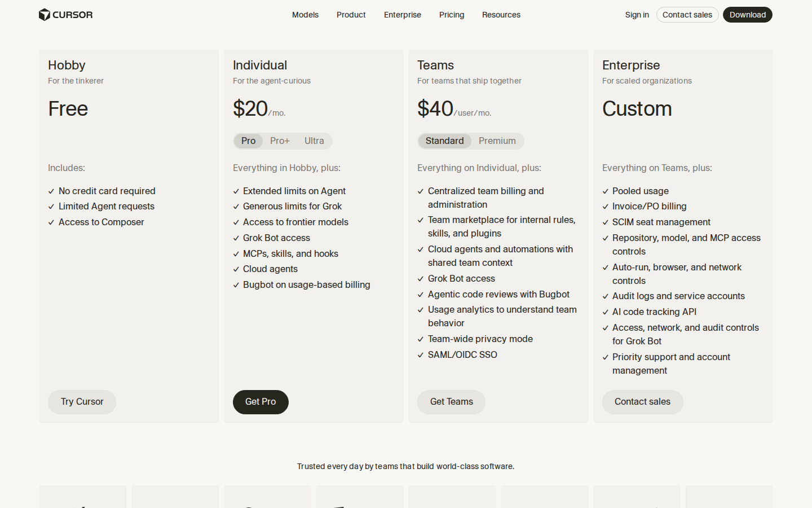Click the Get Teams button
Viewport: 812px width, 508px height.
tap(452, 402)
